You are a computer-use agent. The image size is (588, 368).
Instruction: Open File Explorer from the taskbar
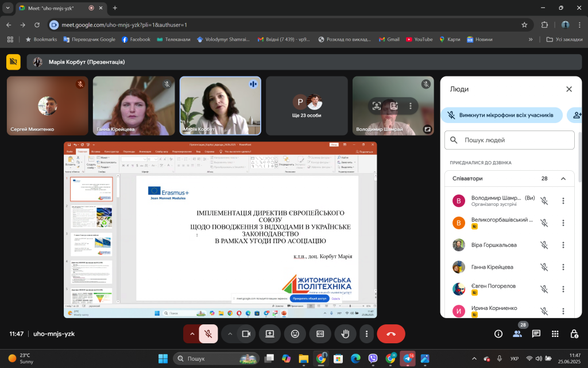303,359
